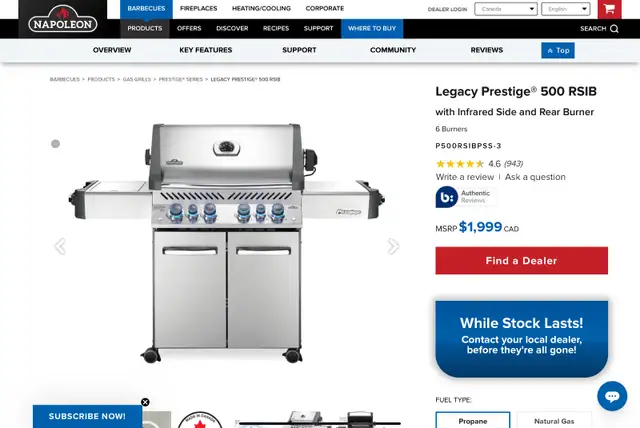The width and height of the screenshot is (640, 428).
Task: Click the Authentic Reviews badge icon
Action: point(447,197)
